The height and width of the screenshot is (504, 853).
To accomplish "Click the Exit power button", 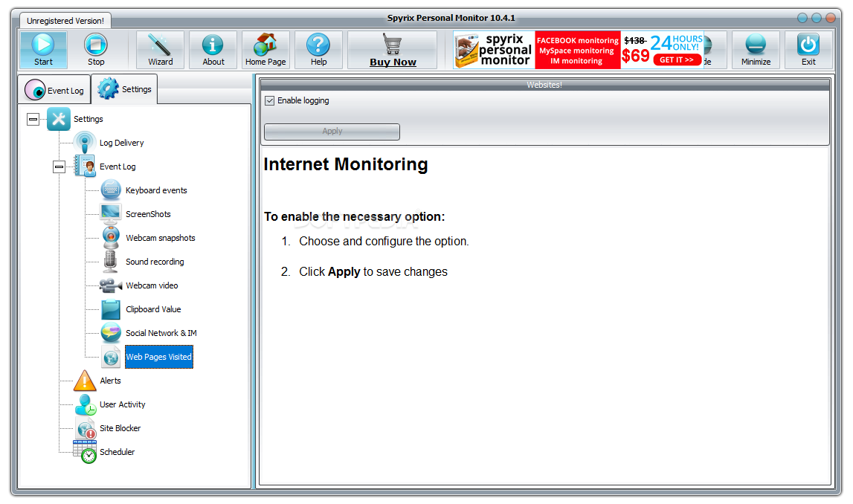I will point(808,50).
